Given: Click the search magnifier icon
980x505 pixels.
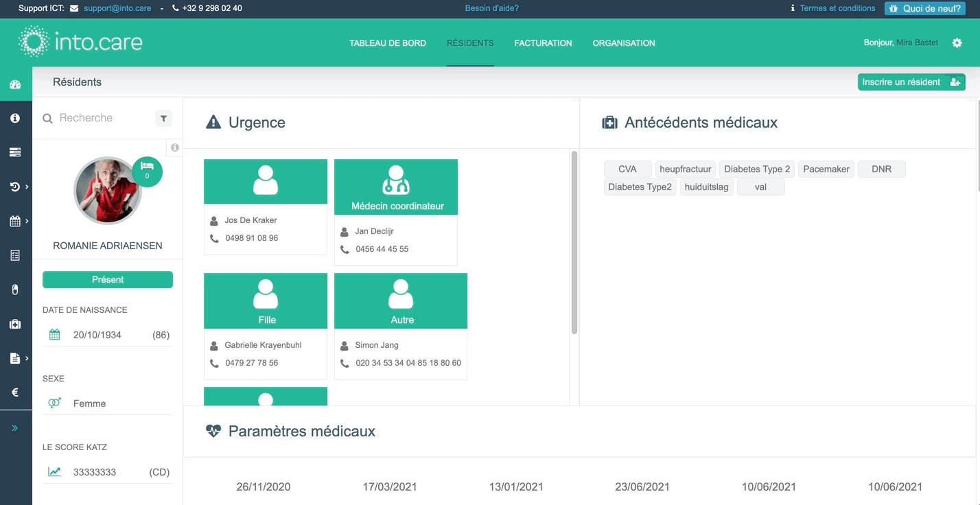Looking at the screenshot, I should click(47, 119).
